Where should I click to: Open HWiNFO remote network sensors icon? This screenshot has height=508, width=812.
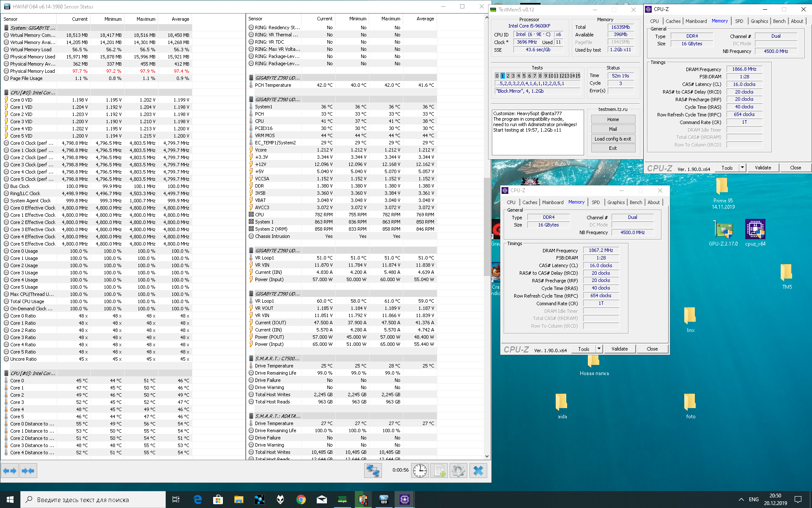[373, 471]
